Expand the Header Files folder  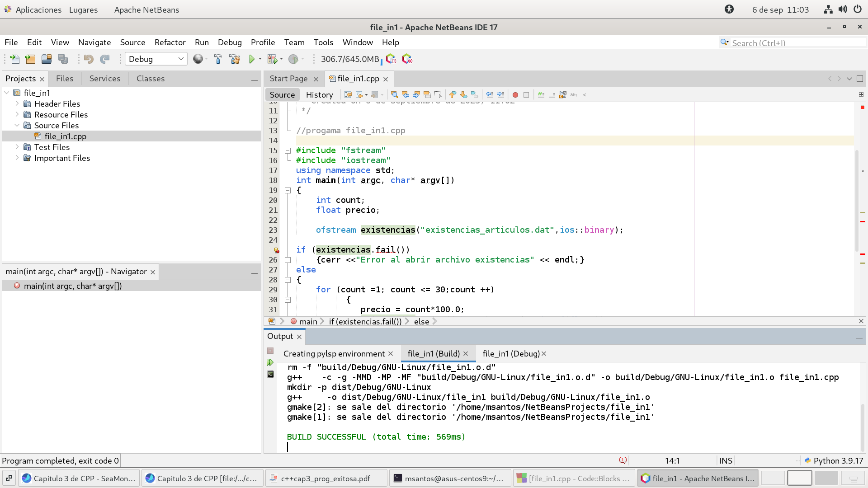pos(17,103)
